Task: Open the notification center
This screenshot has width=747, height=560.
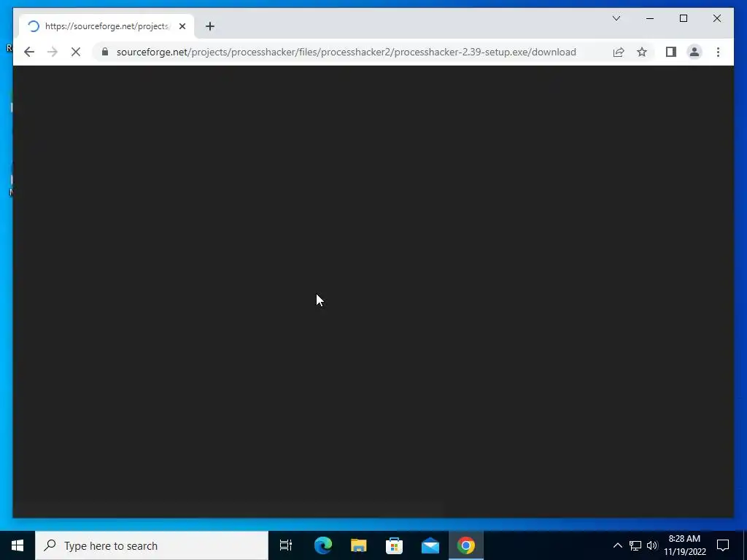Action: (723, 545)
